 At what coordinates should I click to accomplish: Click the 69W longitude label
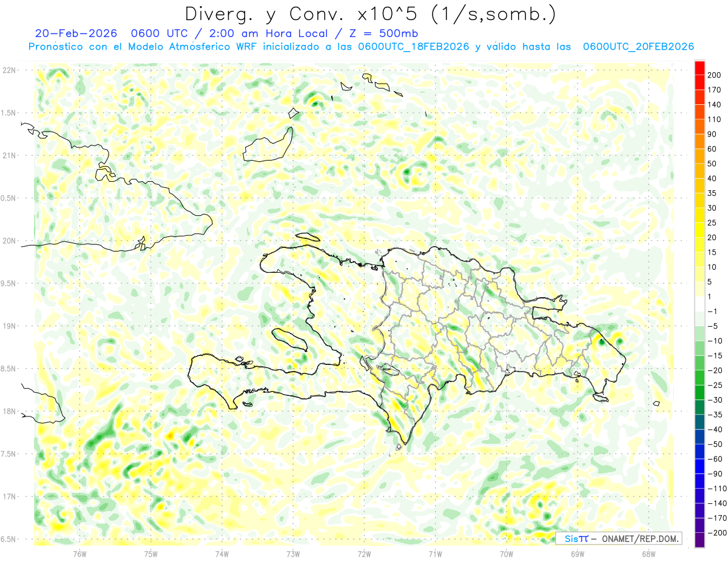577,553
